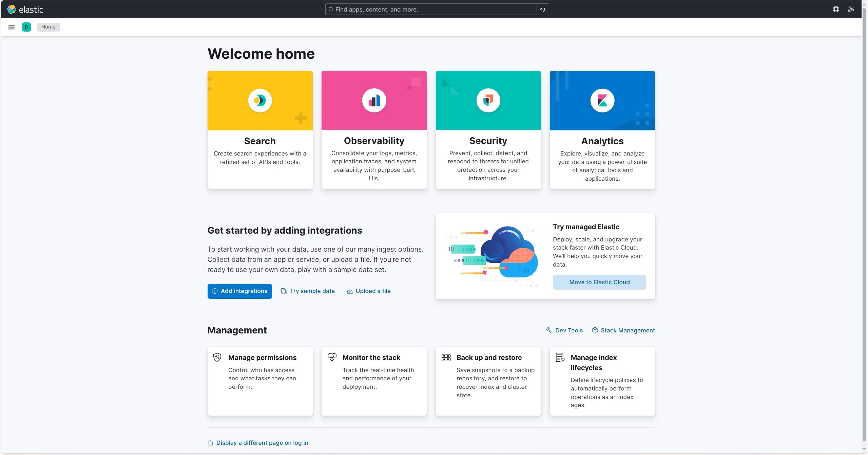Click the Search solution icon

[260, 101]
